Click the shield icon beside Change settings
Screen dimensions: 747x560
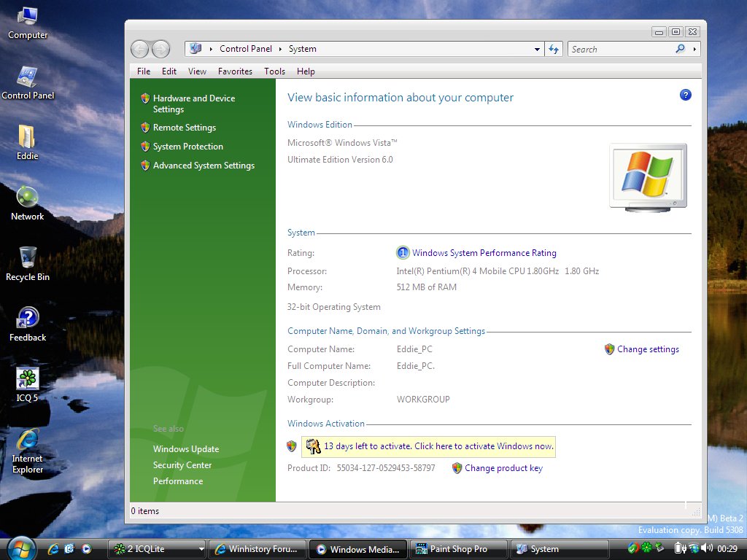(609, 349)
